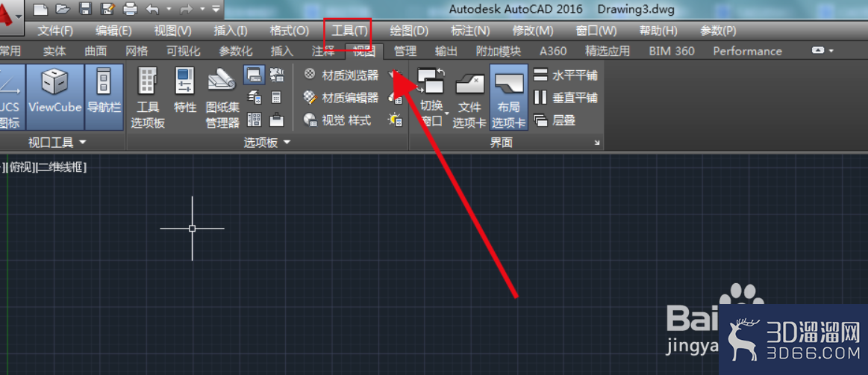Image resolution: width=868 pixels, height=375 pixels.
Task: Click the sun-shaped lights palette icon
Action: (x=395, y=119)
